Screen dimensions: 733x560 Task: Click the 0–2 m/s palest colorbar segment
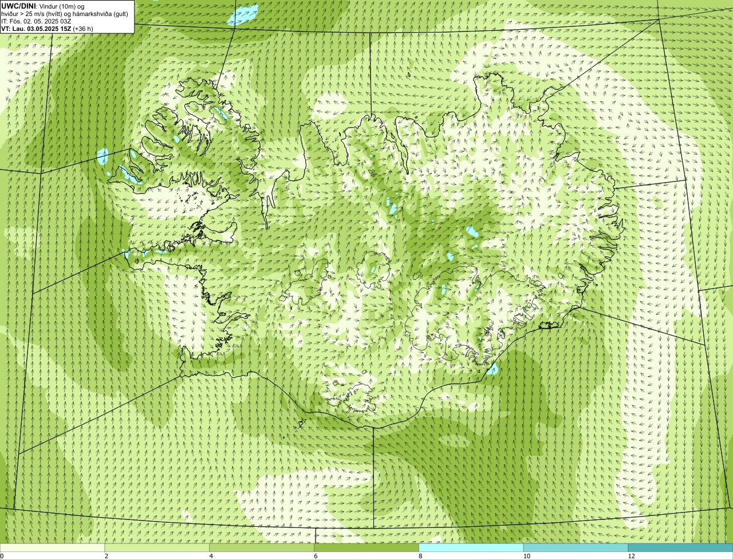53,547
